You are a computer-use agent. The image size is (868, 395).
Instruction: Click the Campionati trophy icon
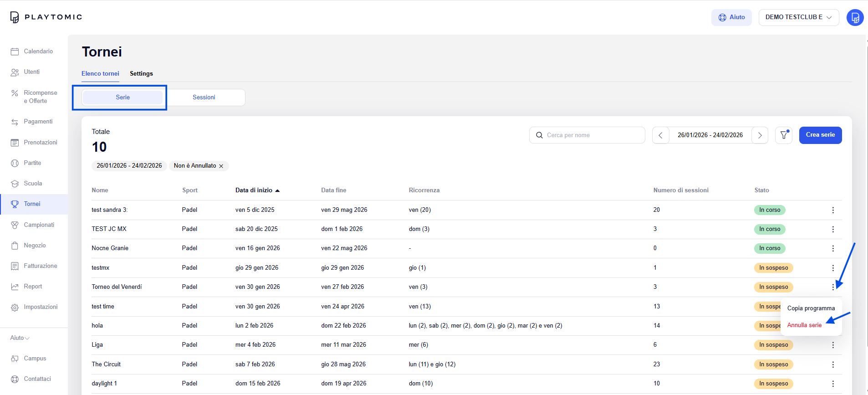(x=15, y=225)
